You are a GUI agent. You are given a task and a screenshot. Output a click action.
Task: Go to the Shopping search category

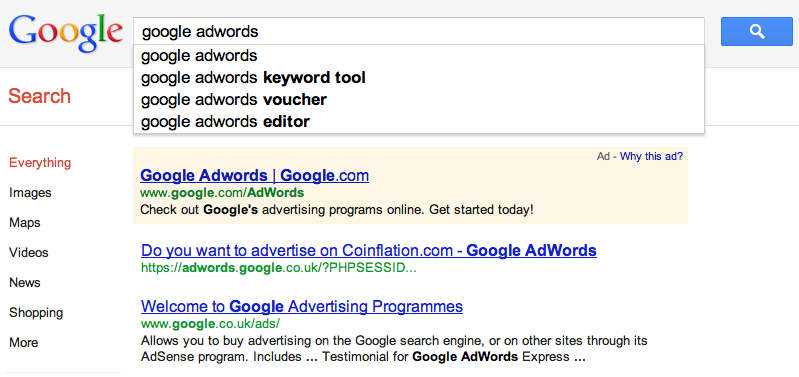pos(36,313)
